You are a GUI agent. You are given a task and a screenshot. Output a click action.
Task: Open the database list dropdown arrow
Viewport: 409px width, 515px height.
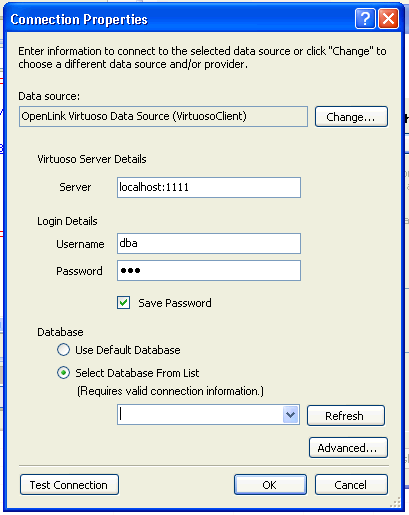point(290,415)
